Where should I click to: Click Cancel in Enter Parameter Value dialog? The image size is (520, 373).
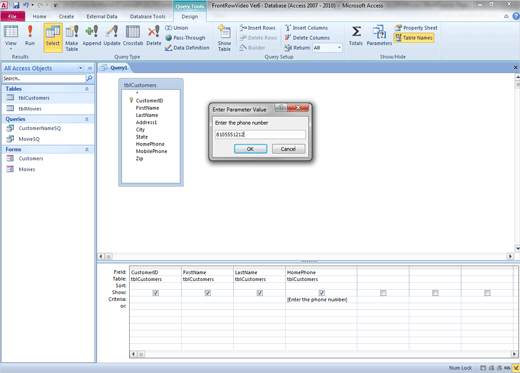pyautogui.click(x=288, y=149)
